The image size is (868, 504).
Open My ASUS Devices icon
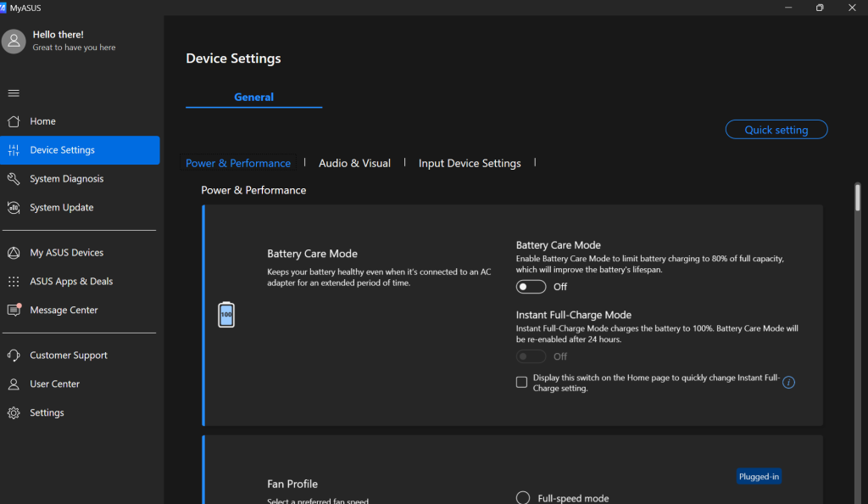14,253
